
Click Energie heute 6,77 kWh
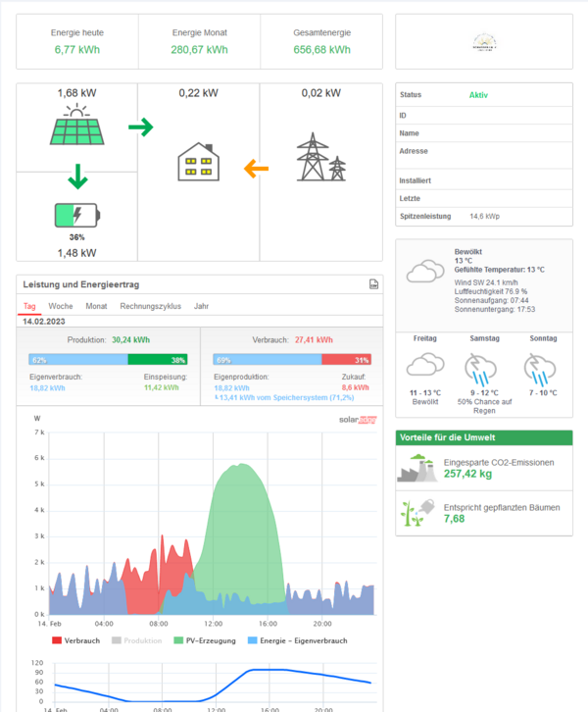click(x=77, y=49)
